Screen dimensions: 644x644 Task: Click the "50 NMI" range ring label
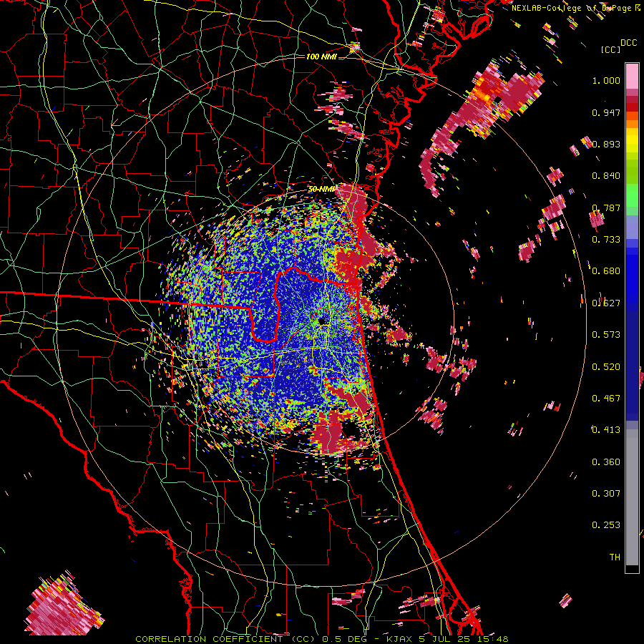coord(321,189)
